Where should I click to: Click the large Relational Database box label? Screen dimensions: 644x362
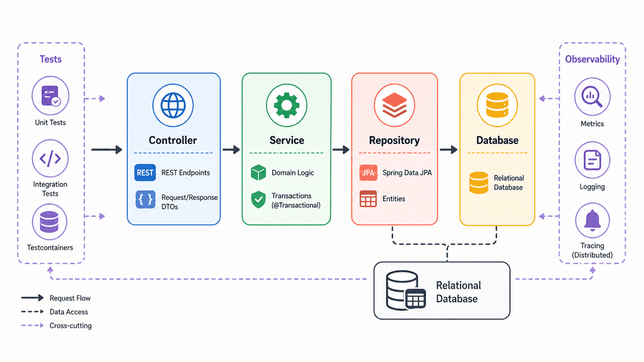[458, 292]
